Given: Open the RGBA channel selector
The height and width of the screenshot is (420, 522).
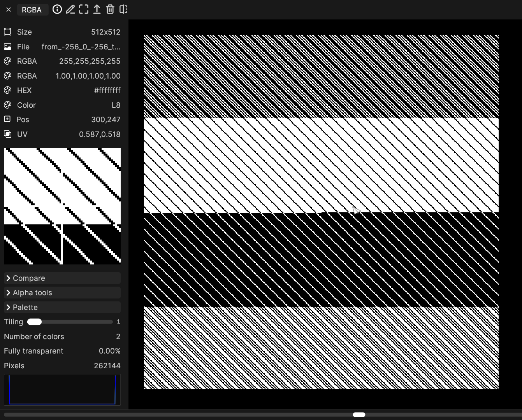Looking at the screenshot, I should coord(32,10).
